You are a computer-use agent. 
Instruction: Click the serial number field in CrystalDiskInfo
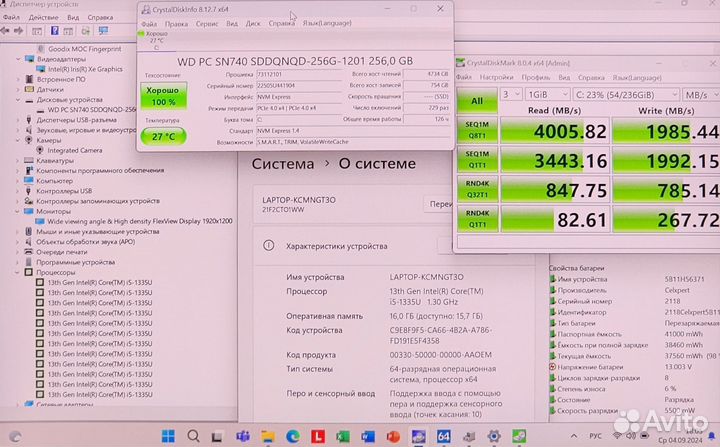(x=300, y=85)
